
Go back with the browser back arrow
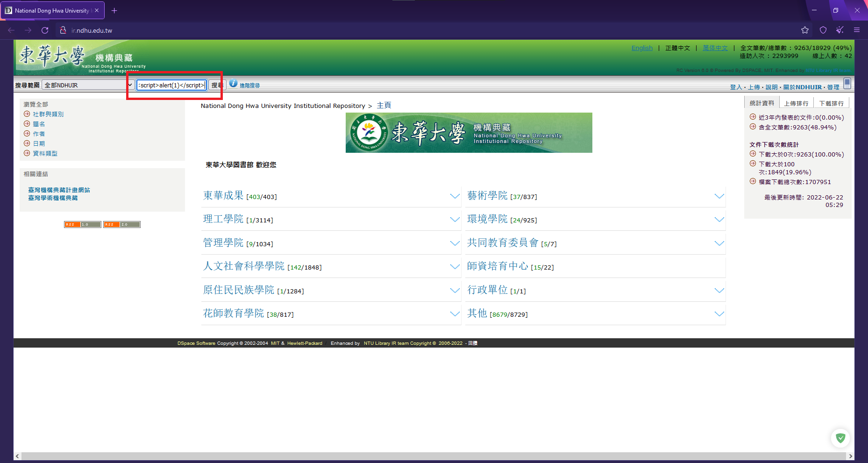11,30
